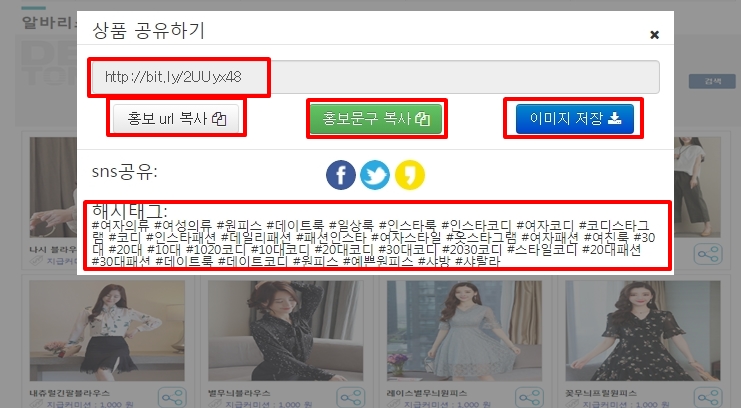Open the 별무늬블라우스 product thumbnail

coord(285,331)
